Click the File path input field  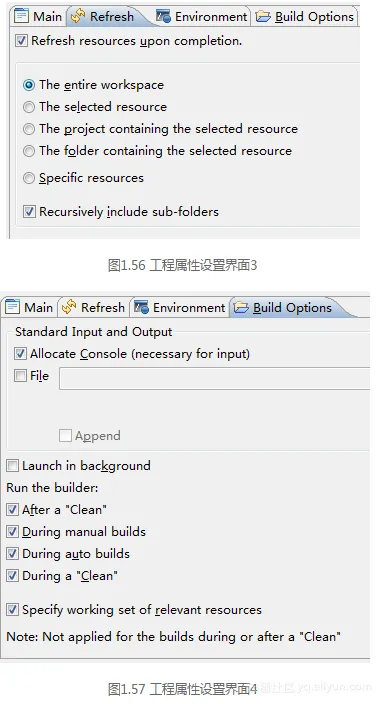tap(214, 378)
